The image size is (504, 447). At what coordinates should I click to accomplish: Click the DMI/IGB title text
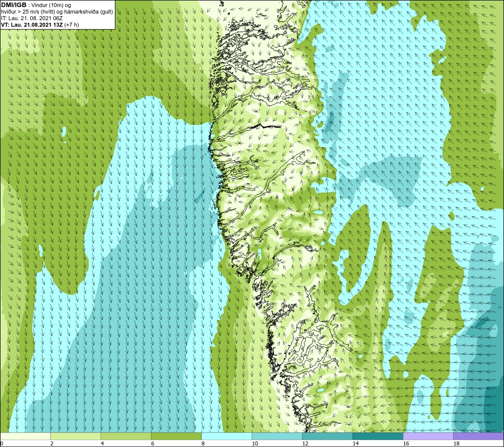[x=14, y=5]
